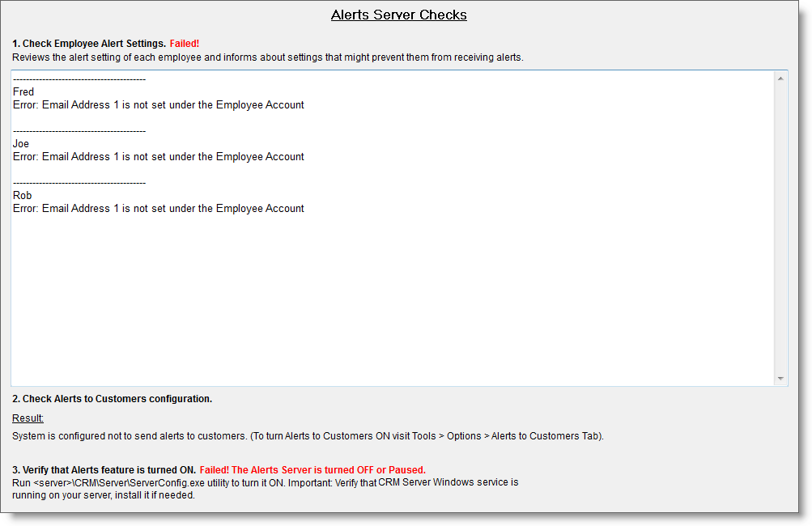Click the 'Alerts Server Checks' title
Image resolution: width=812 pixels, height=526 pixels.
pyautogui.click(x=398, y=15)
